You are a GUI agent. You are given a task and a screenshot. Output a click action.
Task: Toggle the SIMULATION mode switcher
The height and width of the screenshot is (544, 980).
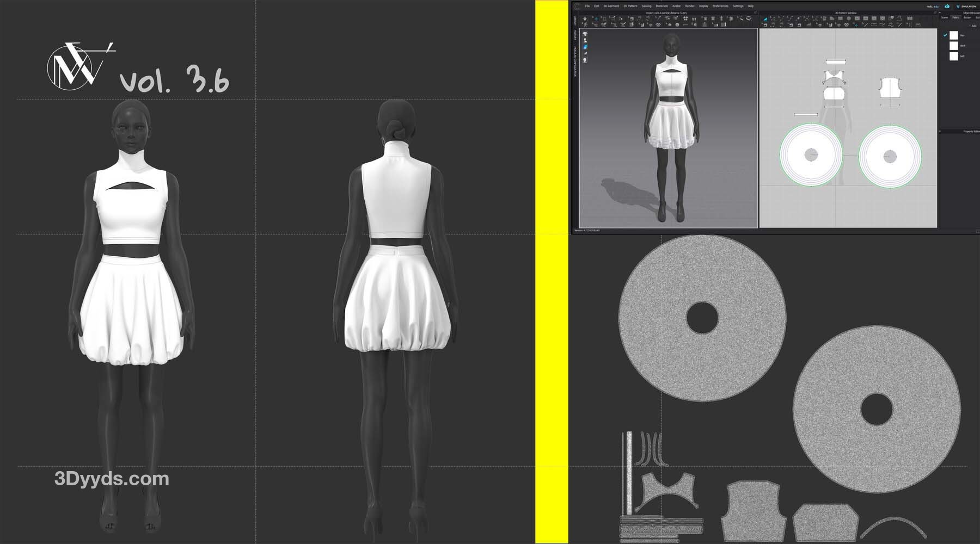click(965, 6)
